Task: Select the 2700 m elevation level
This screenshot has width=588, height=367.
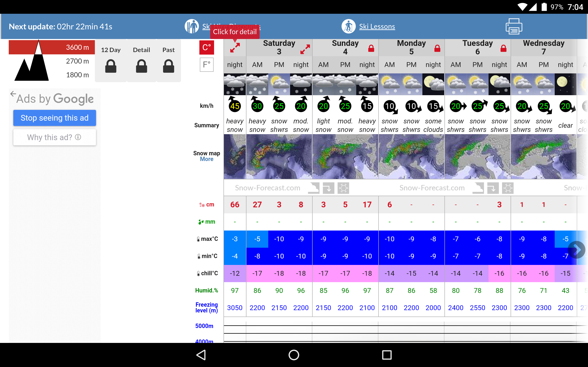Action: pos(77,61)
